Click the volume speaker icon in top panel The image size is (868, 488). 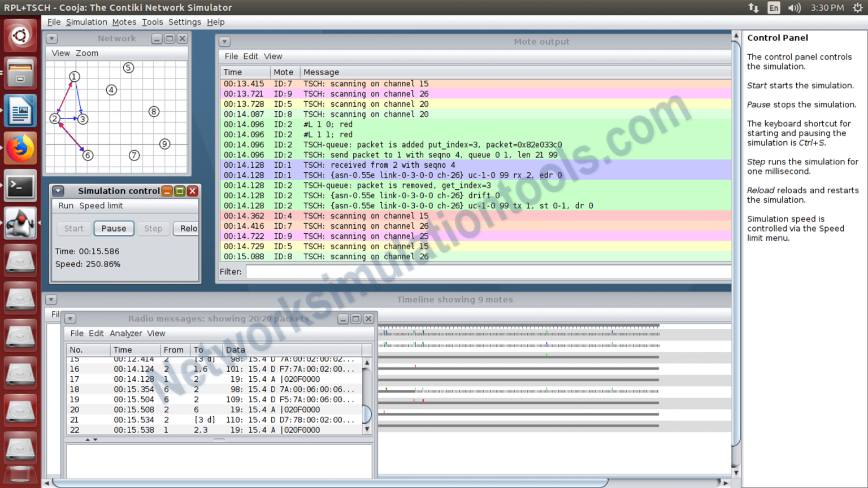(795, 8)
